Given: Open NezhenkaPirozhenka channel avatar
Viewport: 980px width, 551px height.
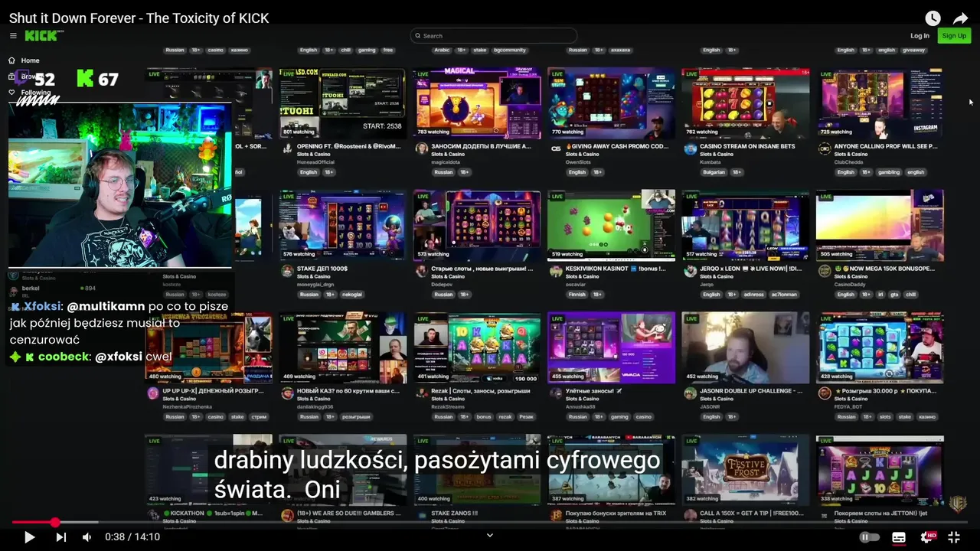Looking at the screenshot, I should pyautogui.click(x=153, y=393).
